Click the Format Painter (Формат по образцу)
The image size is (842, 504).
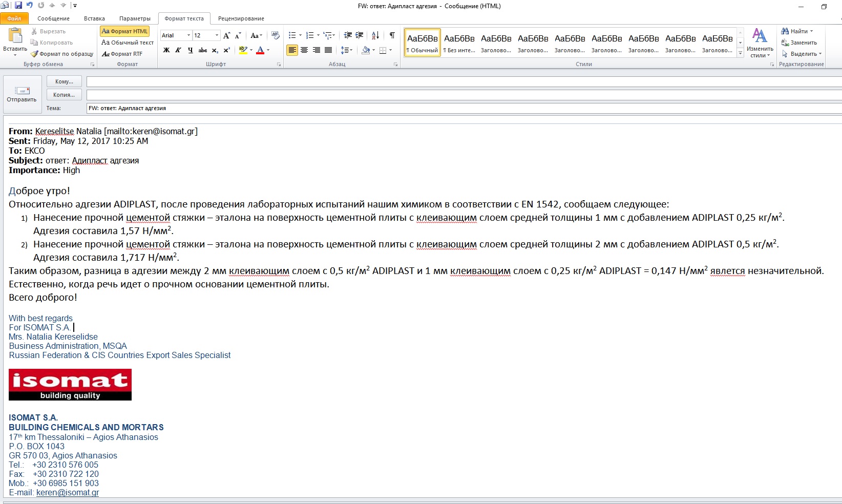62,54
